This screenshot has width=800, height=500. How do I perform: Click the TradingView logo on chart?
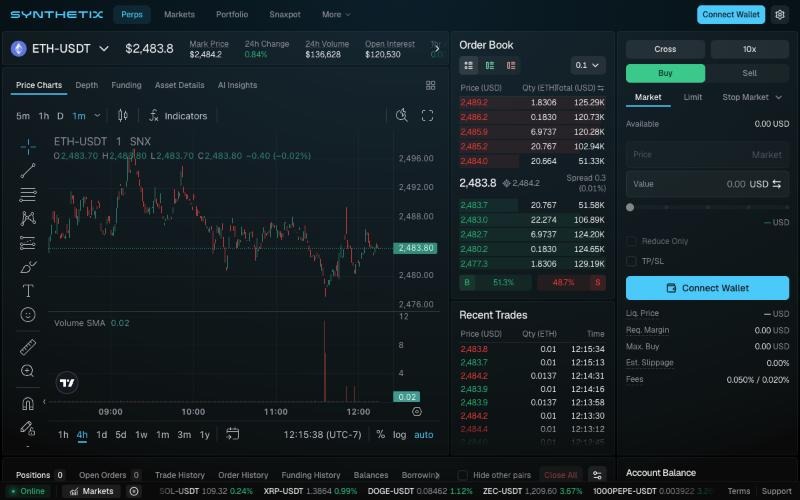(67, 383)
